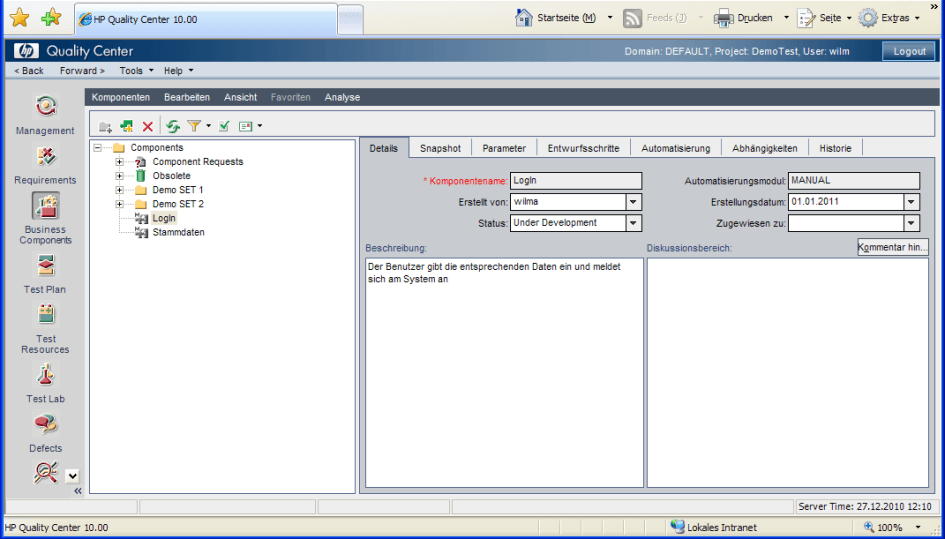Image resolution: width=945 pixels, height=539 pixels.
Task: Open the Test Lab module
Action: pyautogui.click(x=45, y=376)
